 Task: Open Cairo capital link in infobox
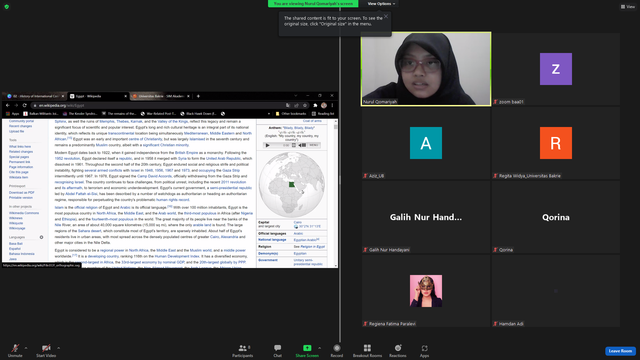pos(298,222)
